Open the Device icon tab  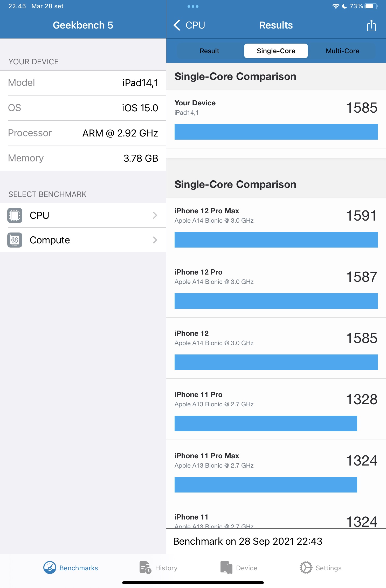[x=226, y=568]
